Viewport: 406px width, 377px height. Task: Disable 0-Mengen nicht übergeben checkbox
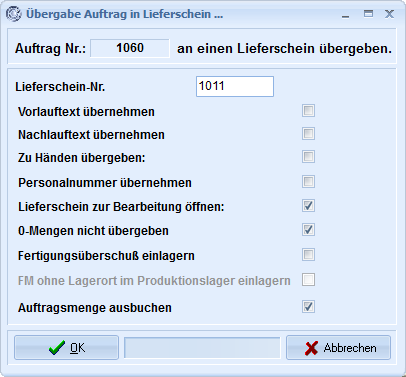coord(308,230)
